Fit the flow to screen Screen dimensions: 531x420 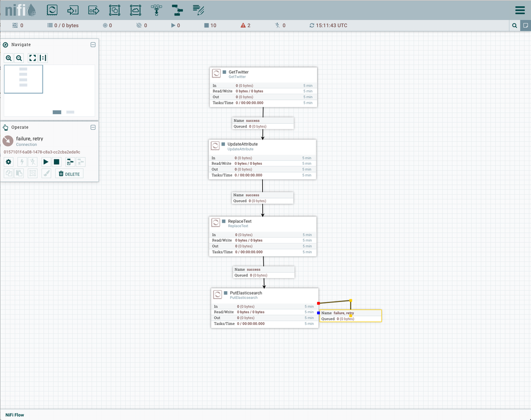(x=32, y=58)
